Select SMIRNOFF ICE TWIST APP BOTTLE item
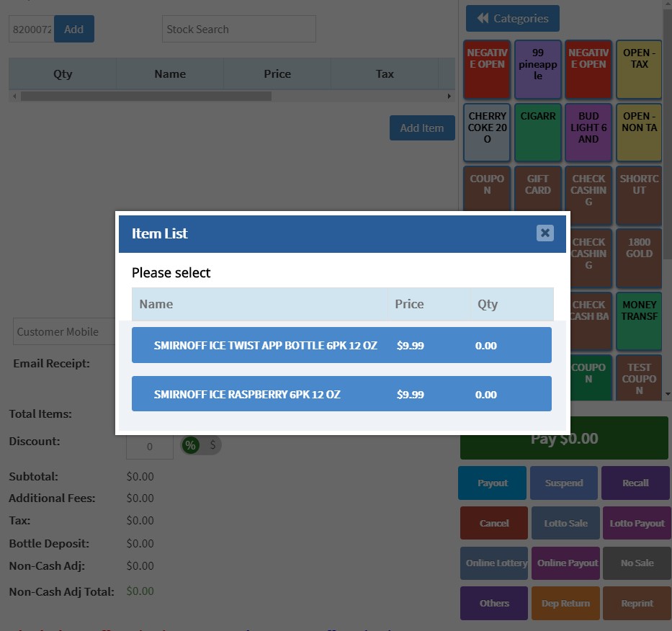The image size is (672, 631). click(340, 345)
